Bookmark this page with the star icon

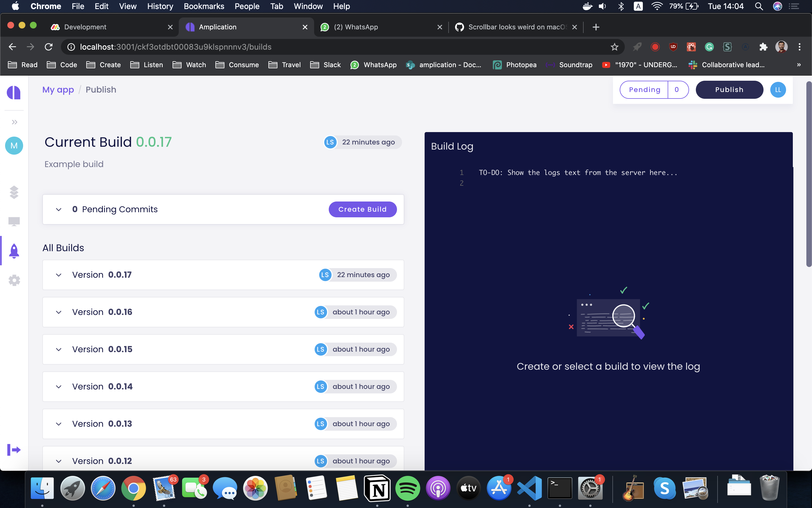pyautogui.click(x=614, y=47)
